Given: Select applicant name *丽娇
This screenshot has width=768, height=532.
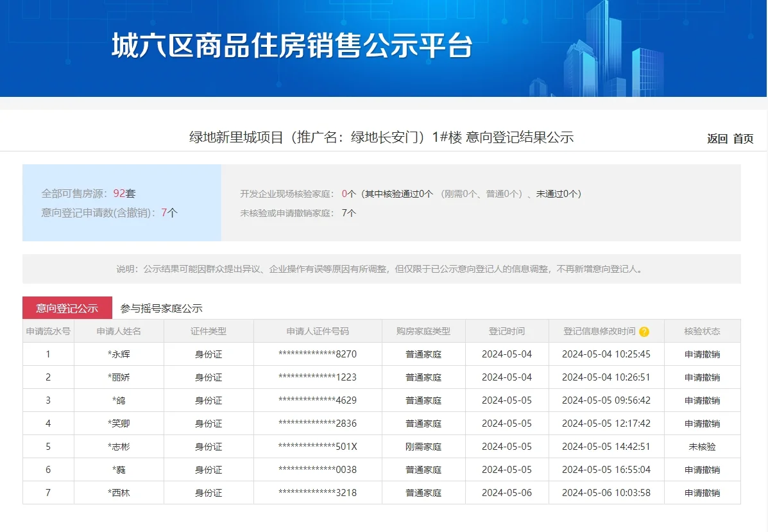Looking at the screenshot, I should click(x=119, y=377).
